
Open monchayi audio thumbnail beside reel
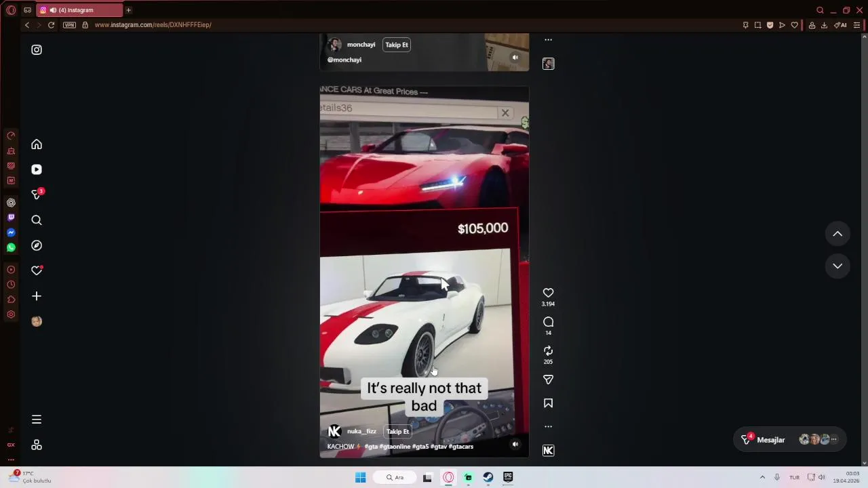(549, 64)
